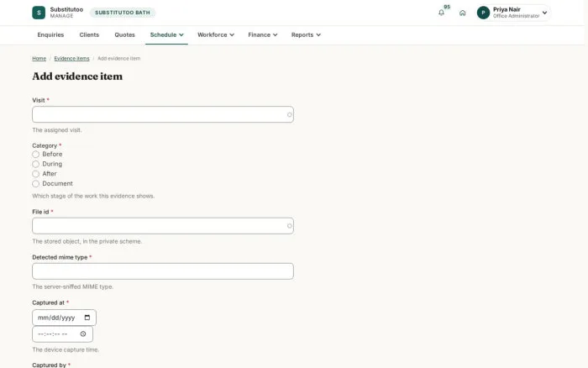Click the Priya Nair avatar circle
588x368 pixels.
(483, 13)
